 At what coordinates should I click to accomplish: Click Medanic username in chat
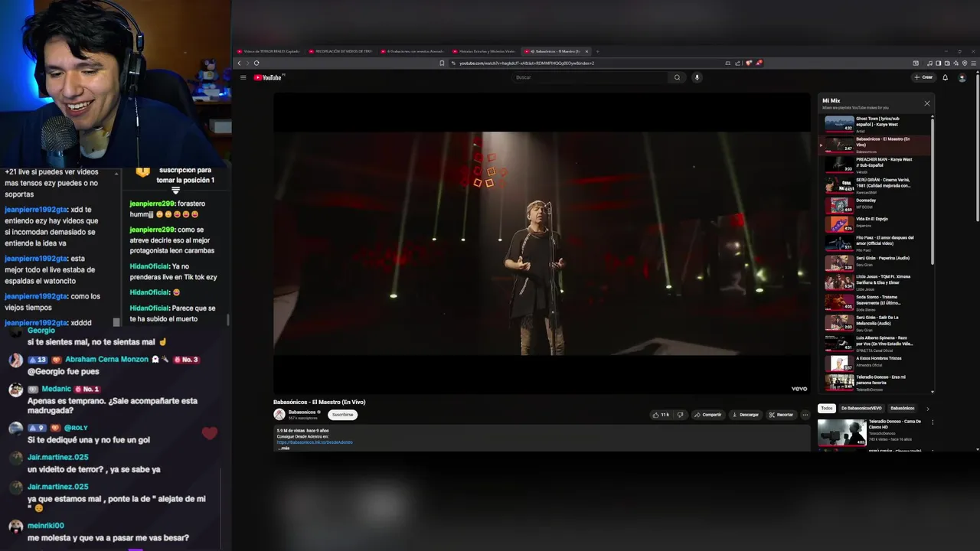pos(56,389)
